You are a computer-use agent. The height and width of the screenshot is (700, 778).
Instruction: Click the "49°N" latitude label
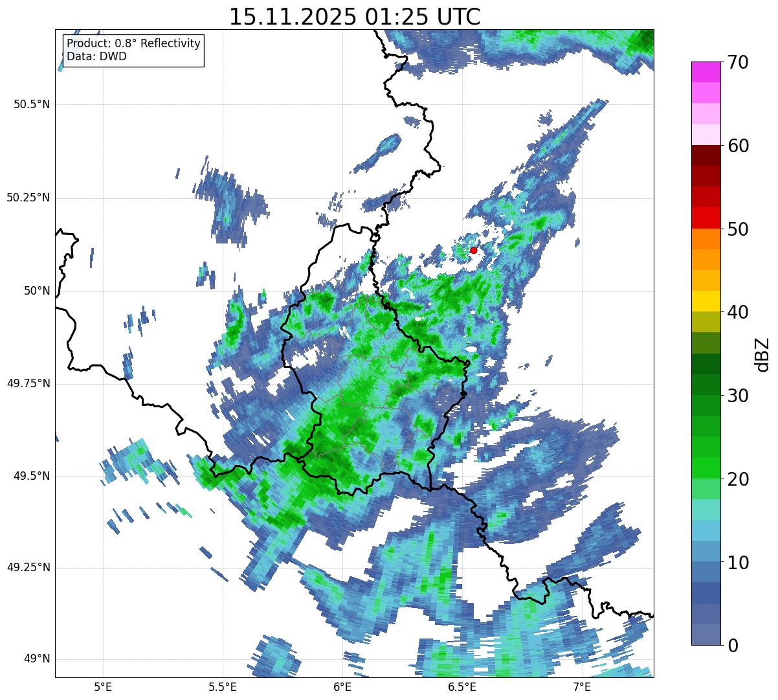[37, 659]
